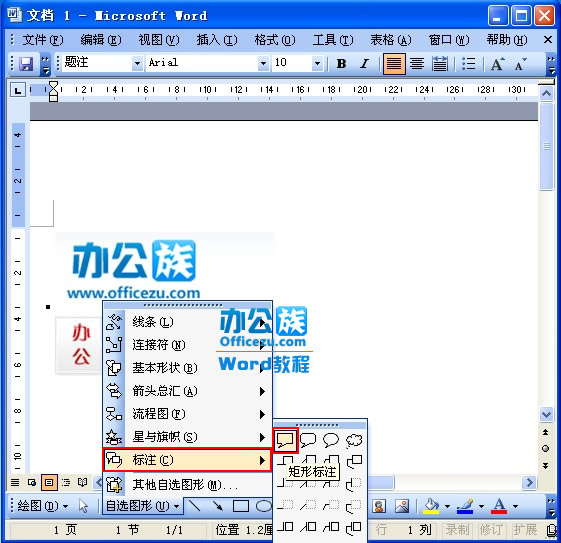Open the 流程图 flowchart submenu

coord(187,414)
